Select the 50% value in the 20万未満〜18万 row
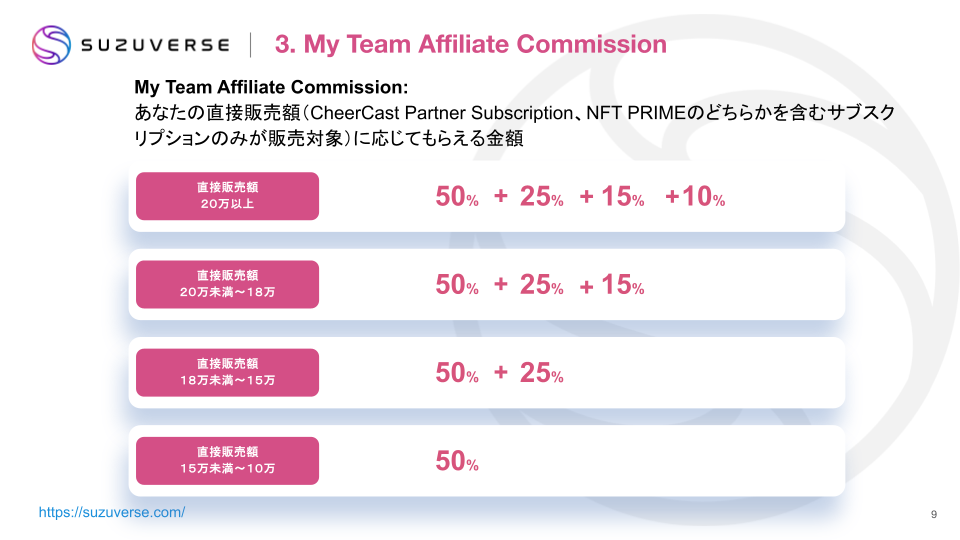Screen dimensions: 960x540 (457, 285)
